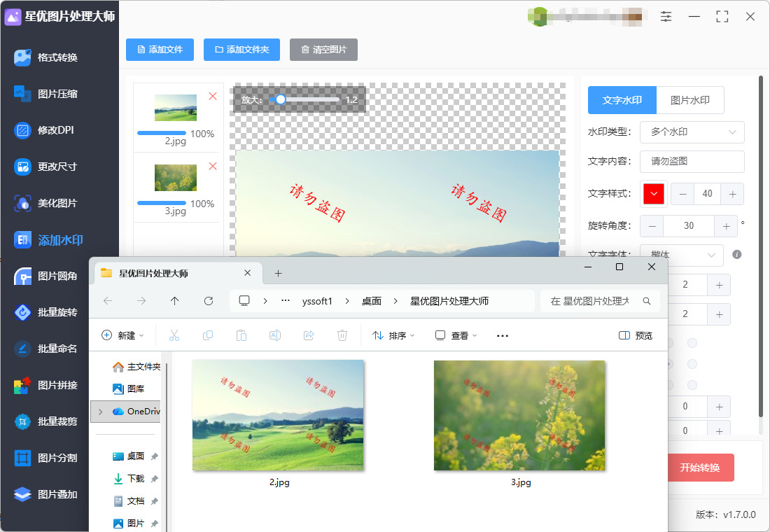This screenshot has width=770, height=532.
Task: Select the 2.jpg thumbnail in Explorer
Action: tap(278, 416)
